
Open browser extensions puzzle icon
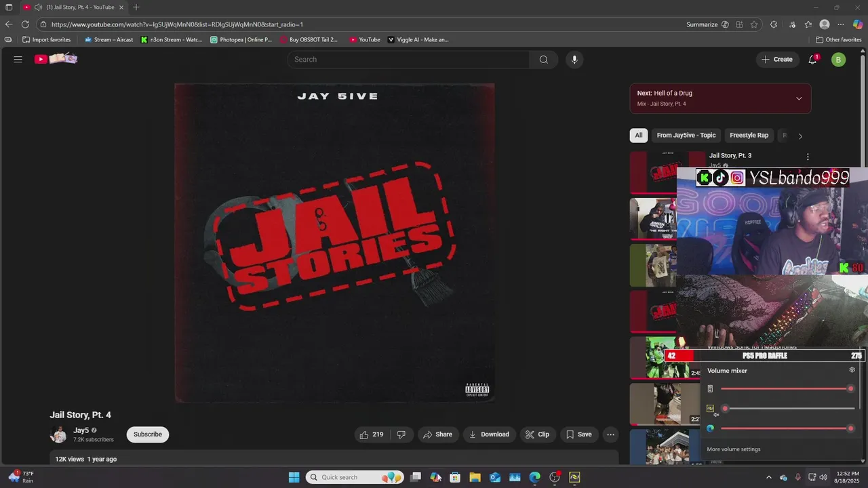pyautogui.click(x=774, y=24)
